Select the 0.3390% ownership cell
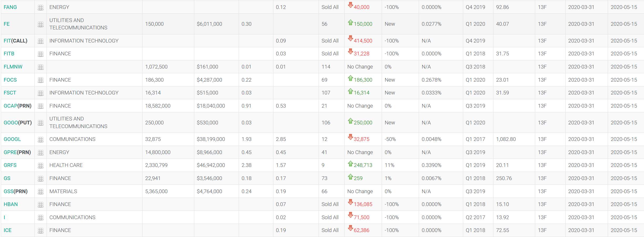Image resolution: width=644 pixels, height=237 pixels. tap(441, 165)
